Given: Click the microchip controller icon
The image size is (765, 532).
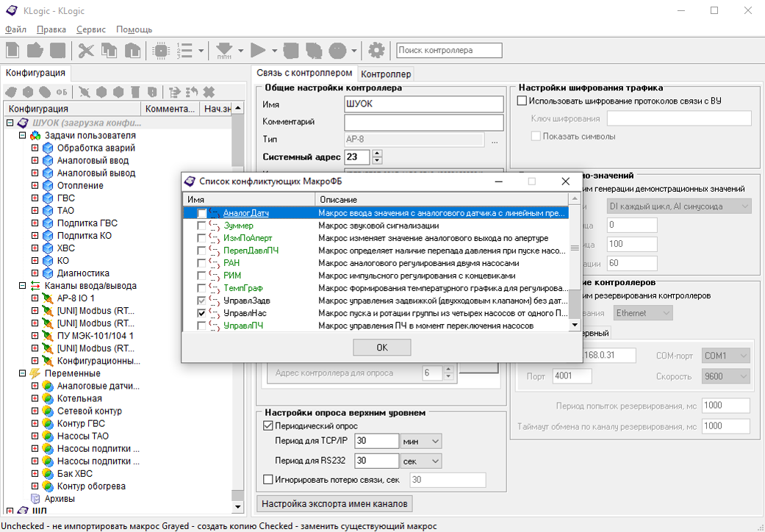Looking at the screenshot, I should click(160, 51).
